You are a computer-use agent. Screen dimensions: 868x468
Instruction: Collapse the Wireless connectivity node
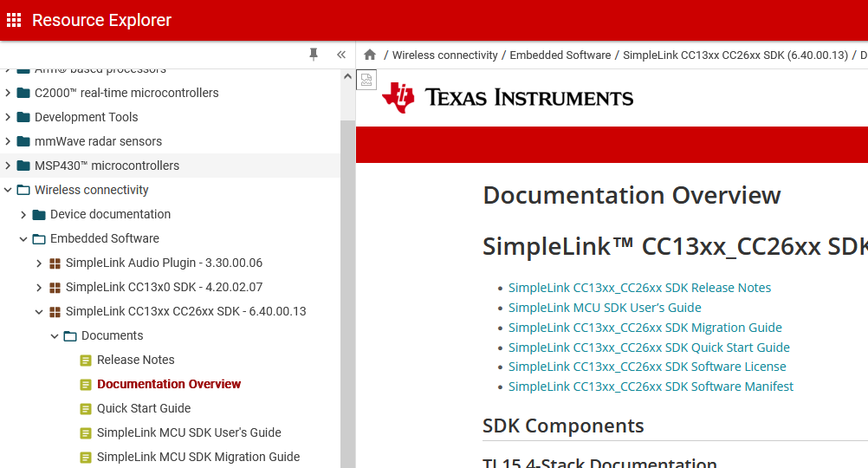pyautogui.click(x=8, y=190)
